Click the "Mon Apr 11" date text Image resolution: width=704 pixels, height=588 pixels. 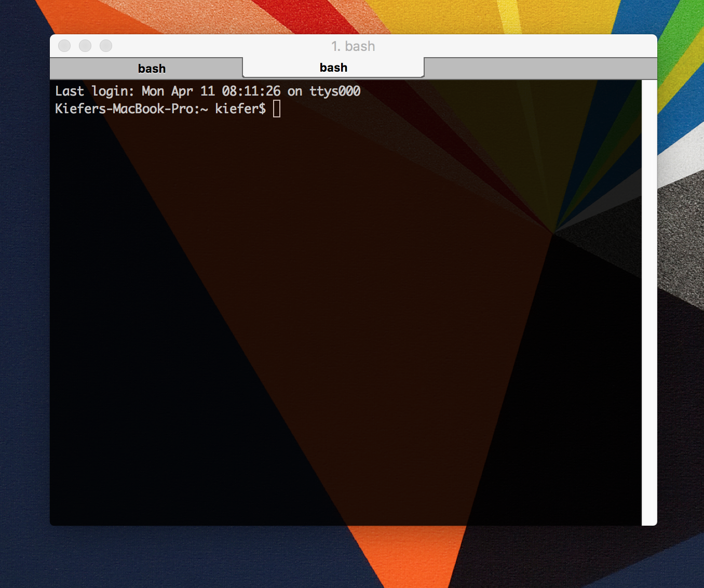(x=178, y=91)
